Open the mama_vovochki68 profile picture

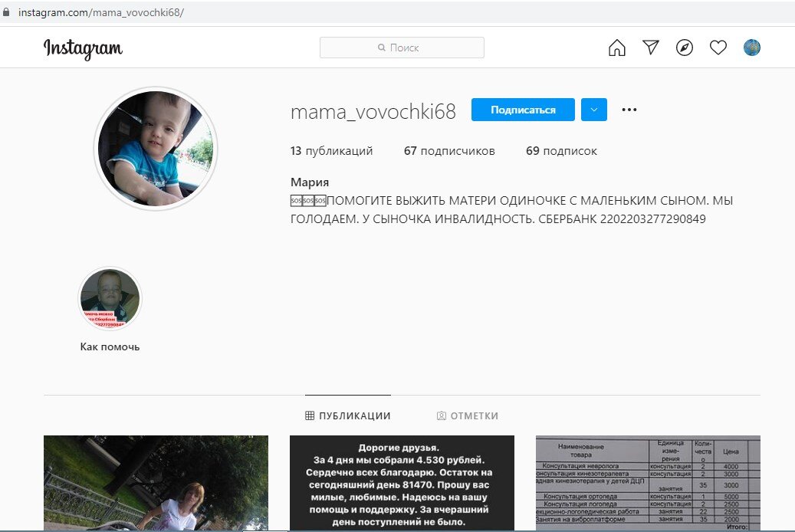click(156, 149)
